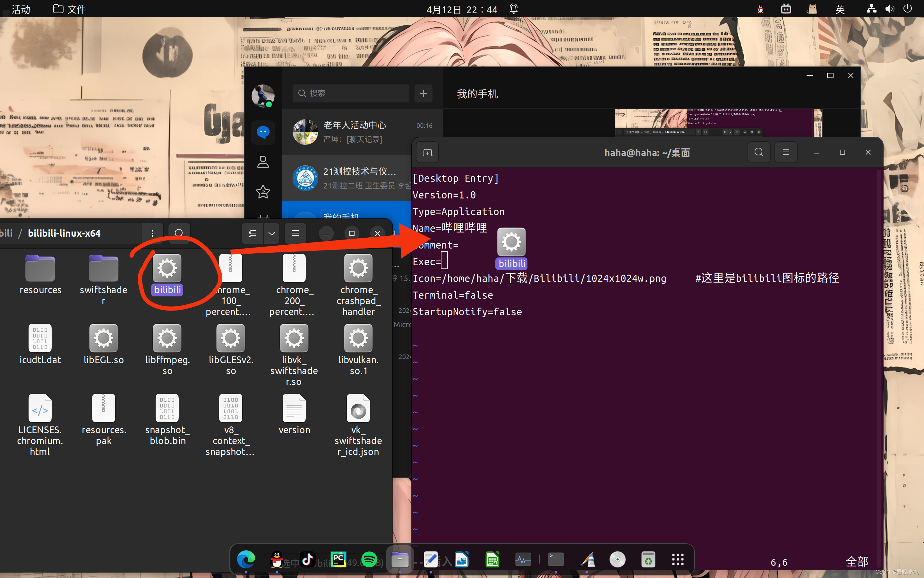Open the date and time panel
The image size is (924, 578).
tap(462, 9)
